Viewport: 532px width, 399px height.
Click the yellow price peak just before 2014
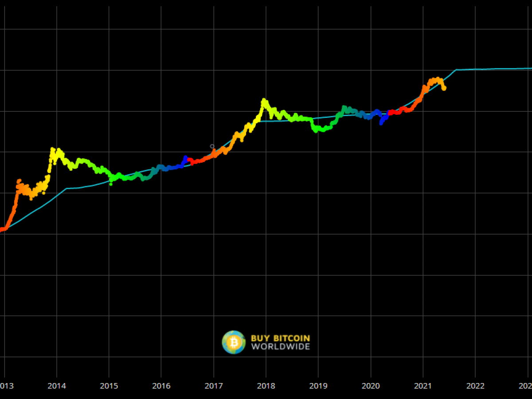52,150
